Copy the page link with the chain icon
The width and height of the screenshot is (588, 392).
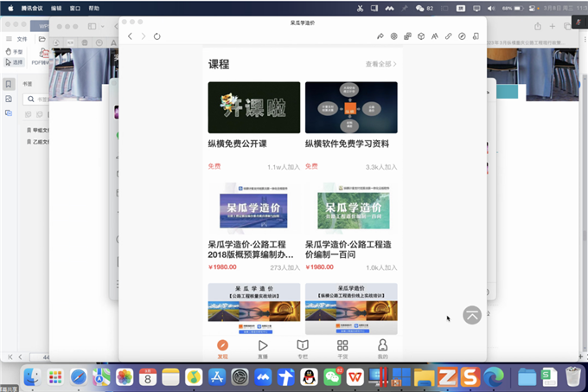(x=449, y=36)
